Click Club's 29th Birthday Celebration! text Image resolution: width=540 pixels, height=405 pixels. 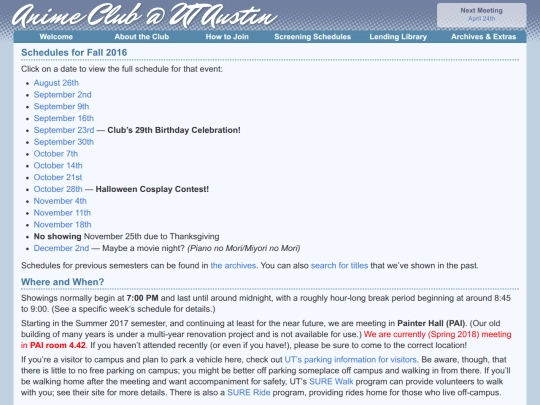point(174,130)
